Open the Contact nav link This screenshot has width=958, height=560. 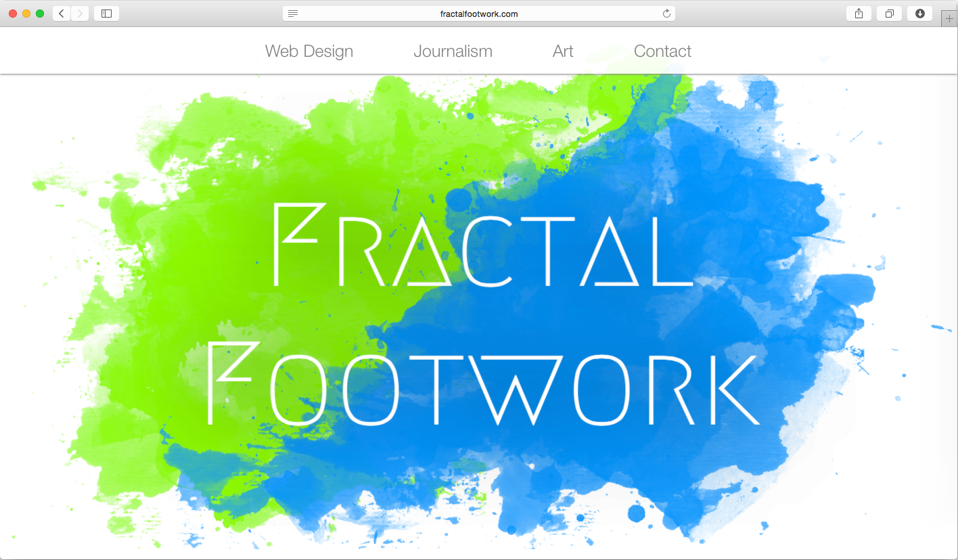[662, 51]
